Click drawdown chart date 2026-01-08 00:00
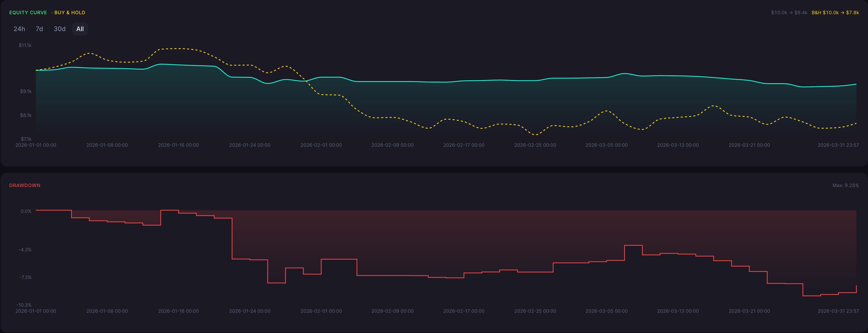The image size is (868, 333). pos(107,311)
